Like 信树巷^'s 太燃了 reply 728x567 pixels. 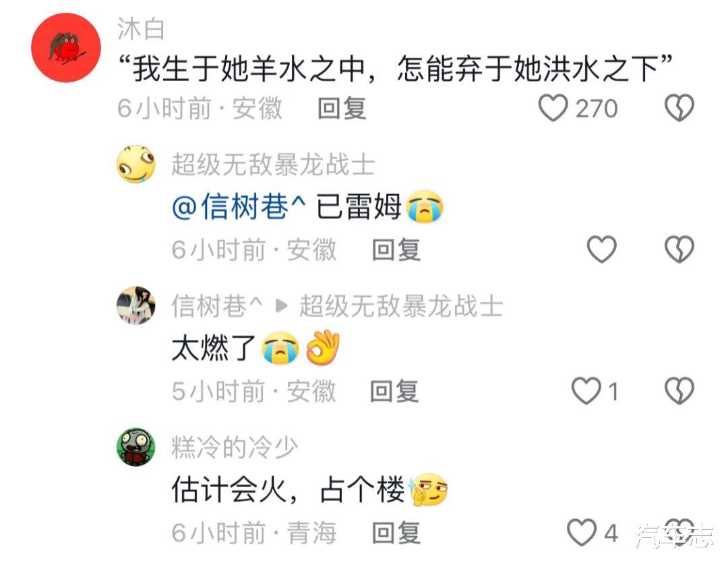586,390
